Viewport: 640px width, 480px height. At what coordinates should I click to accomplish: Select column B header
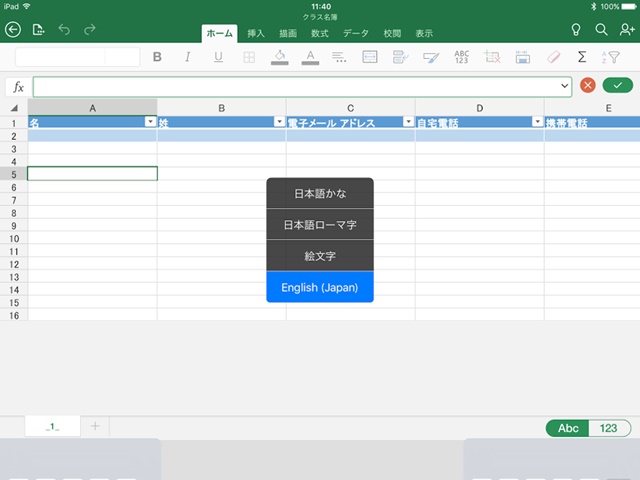click(222, 108)
